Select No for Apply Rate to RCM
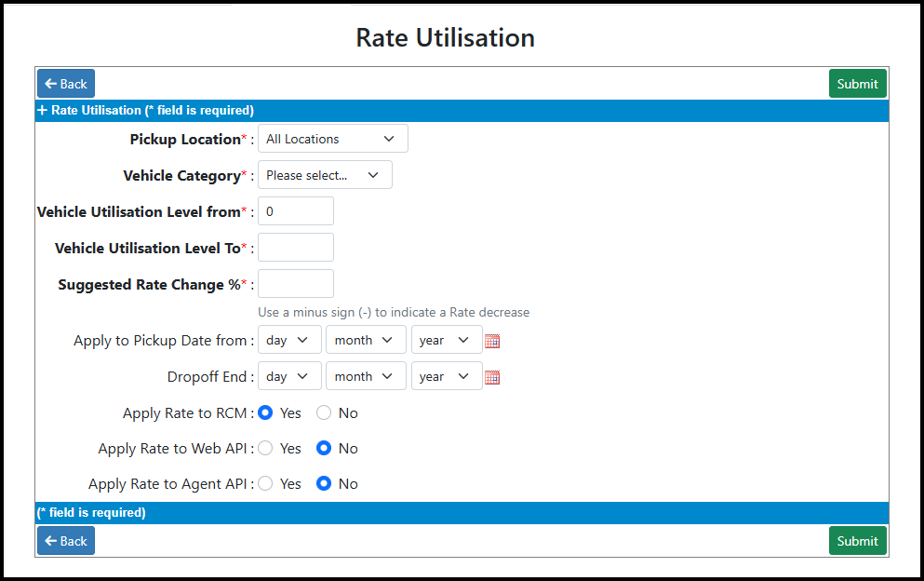 [324, 412]
